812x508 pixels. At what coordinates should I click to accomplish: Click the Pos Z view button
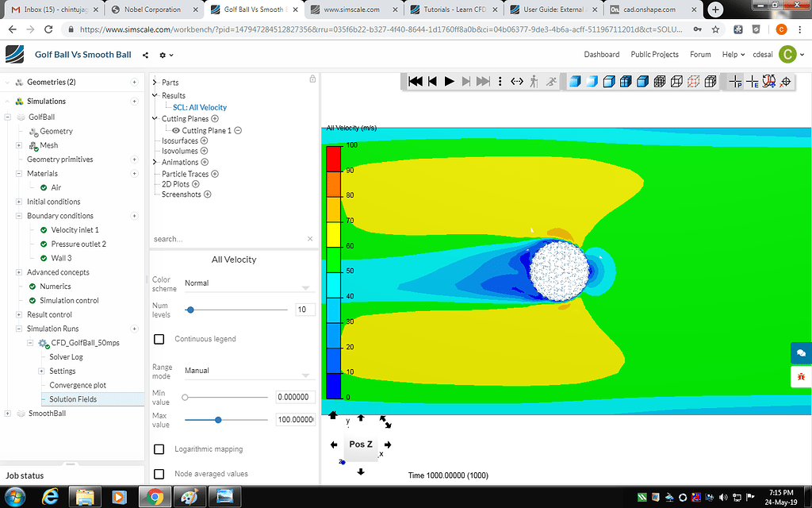361,445
